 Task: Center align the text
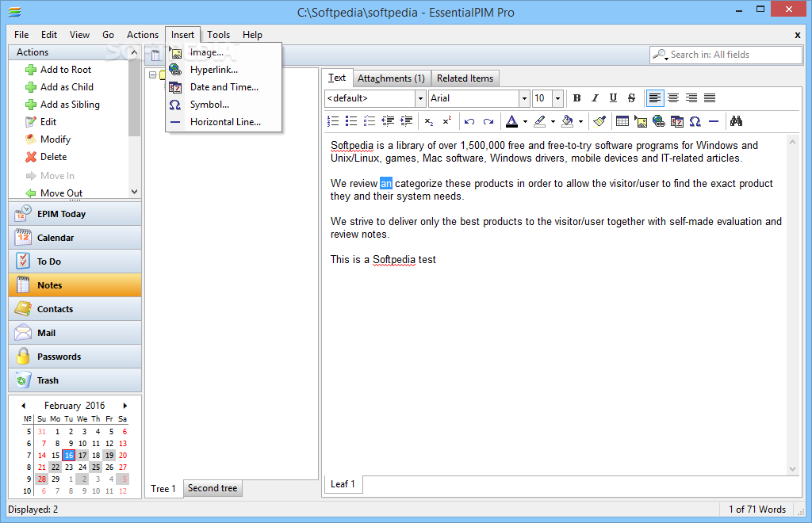click(x=673, y=97)
